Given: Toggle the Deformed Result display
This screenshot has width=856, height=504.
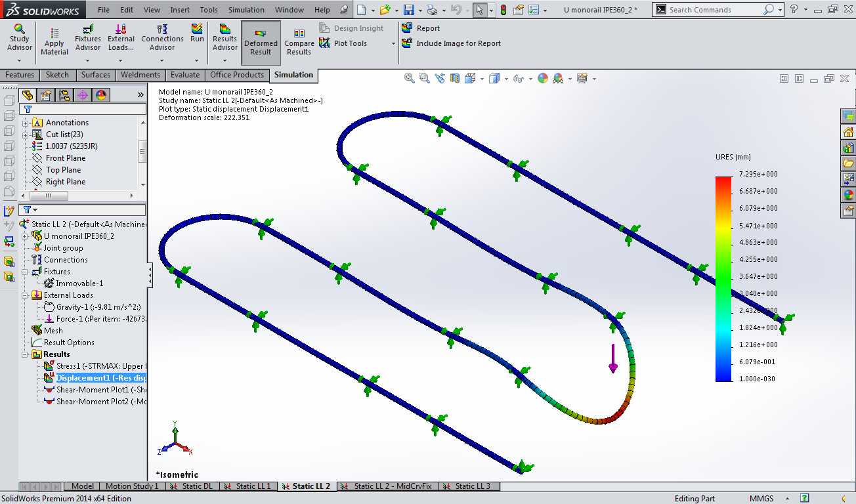Looking at the screenshot, I should coord(261,43).
